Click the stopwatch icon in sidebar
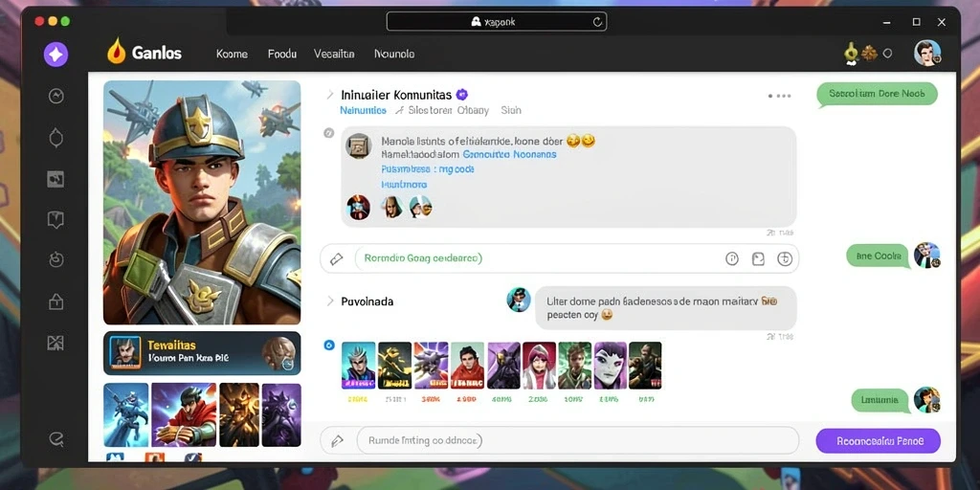Viewport: 980px width, 490px height. point(56,258)
